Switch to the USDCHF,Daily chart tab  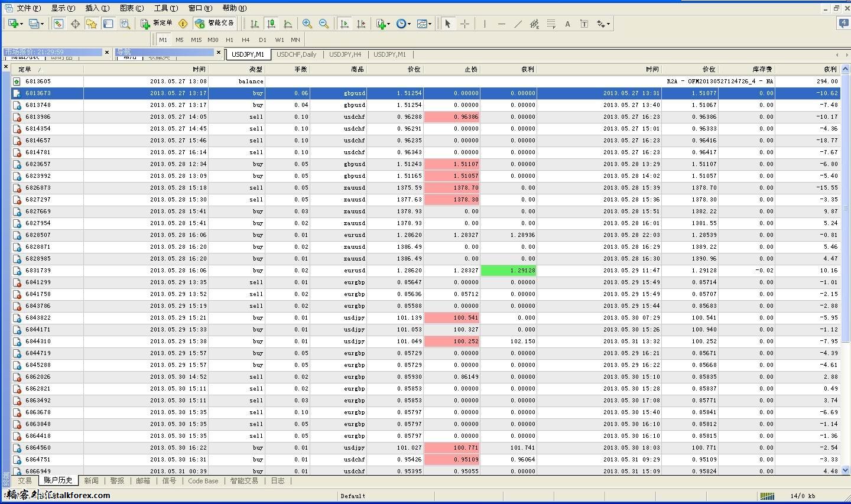pos(296,54)
